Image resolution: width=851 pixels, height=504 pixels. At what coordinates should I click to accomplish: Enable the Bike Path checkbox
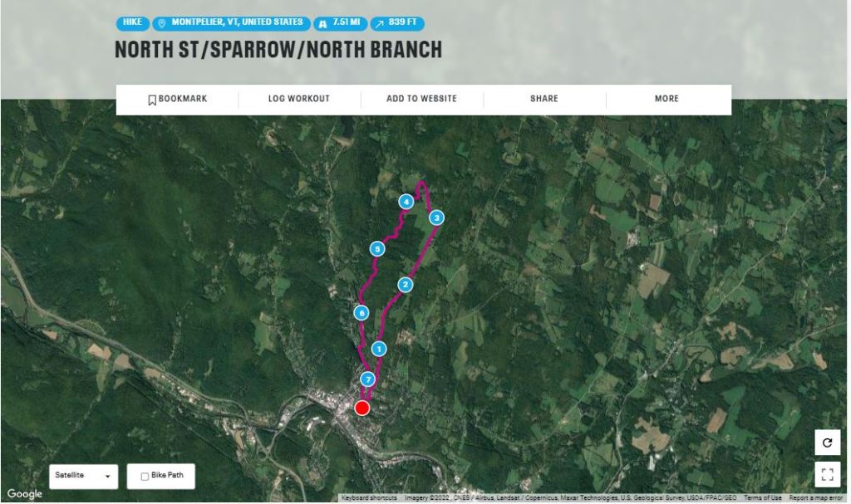click(x=145, y=477)
